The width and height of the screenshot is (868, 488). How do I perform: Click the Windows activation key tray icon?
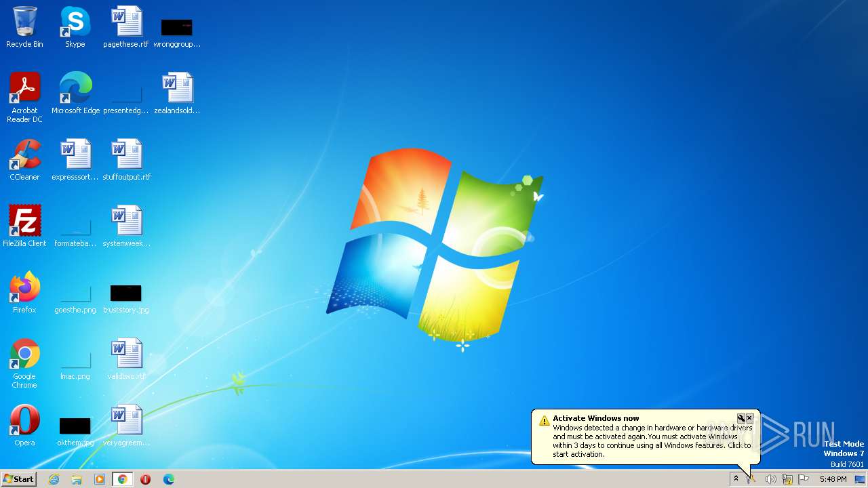click(x=752, y=479)
